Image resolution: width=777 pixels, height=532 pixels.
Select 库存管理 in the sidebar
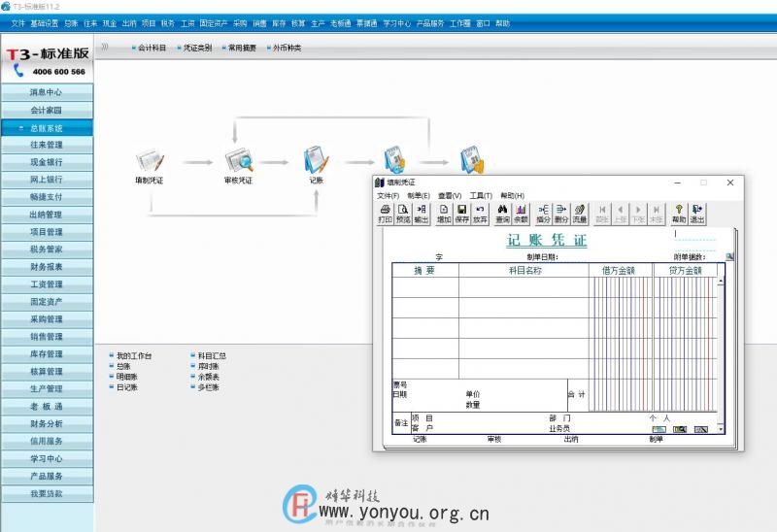[47, 353]
